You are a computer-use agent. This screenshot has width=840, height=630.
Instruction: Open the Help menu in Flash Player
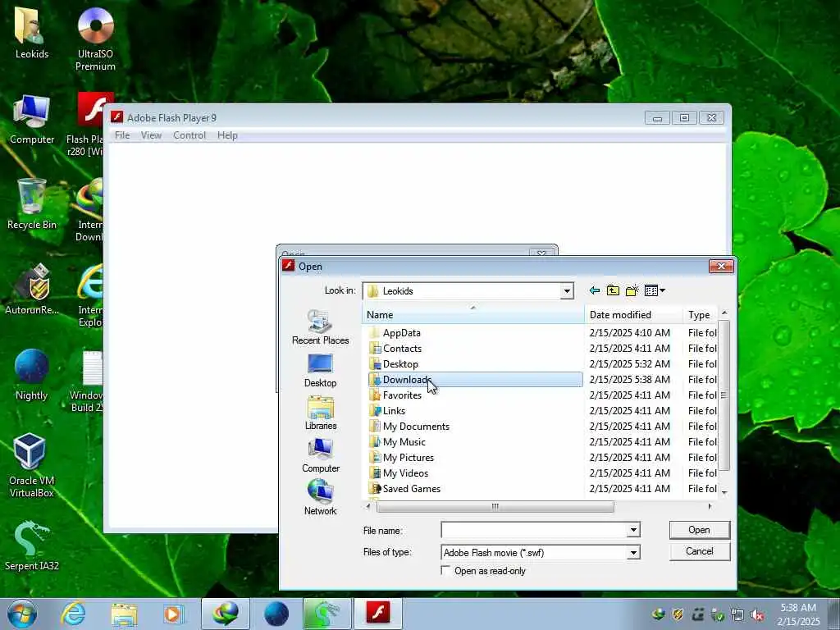227,135
